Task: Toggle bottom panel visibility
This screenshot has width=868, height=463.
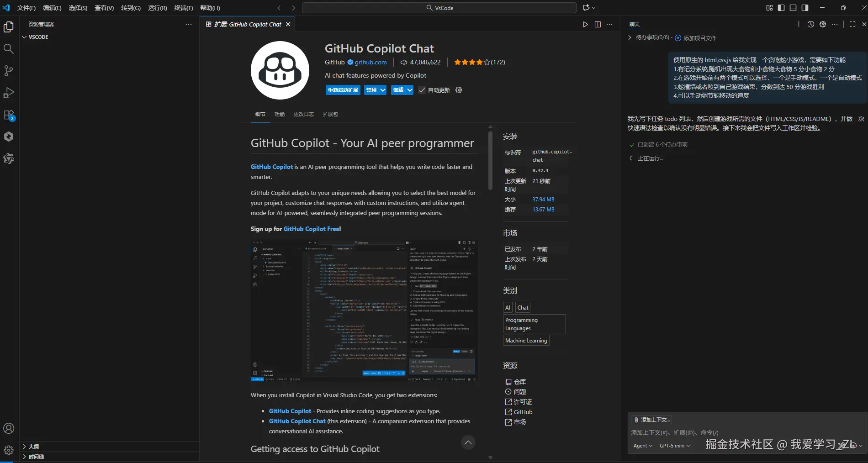Action: [793, 8]
